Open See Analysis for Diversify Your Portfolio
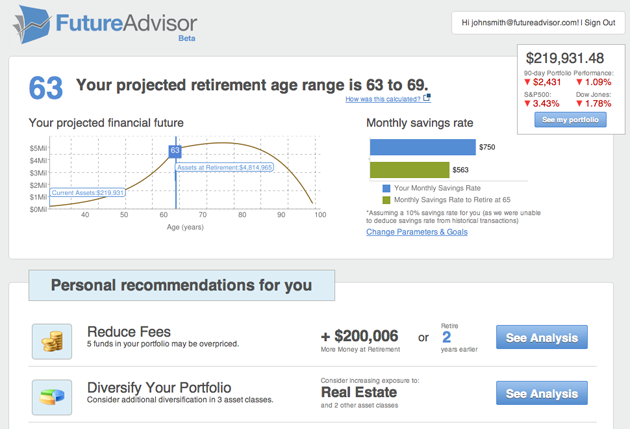 tap(541, 393)
